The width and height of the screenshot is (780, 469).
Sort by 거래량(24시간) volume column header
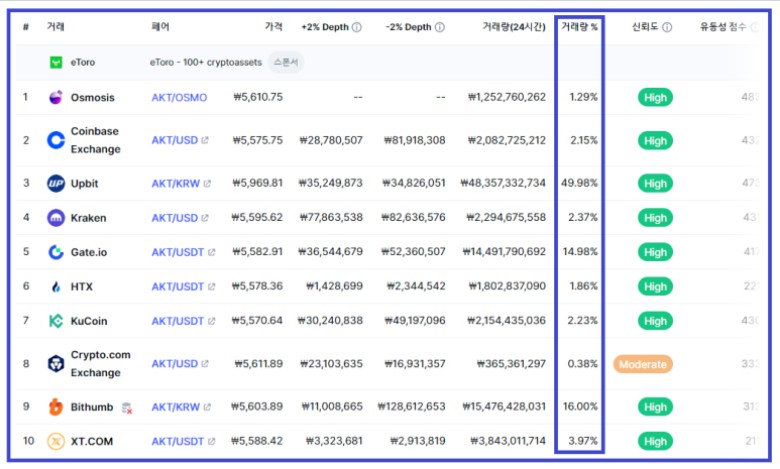coord(514,27)
